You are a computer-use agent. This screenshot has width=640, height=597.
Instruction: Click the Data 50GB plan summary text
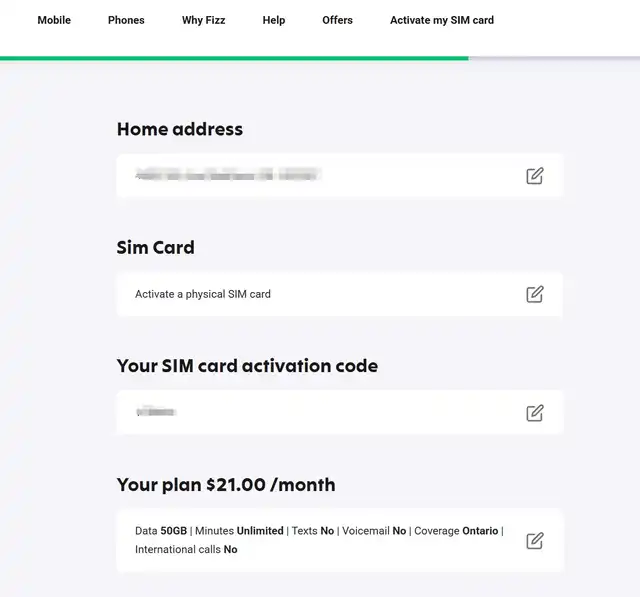(161, 531)
